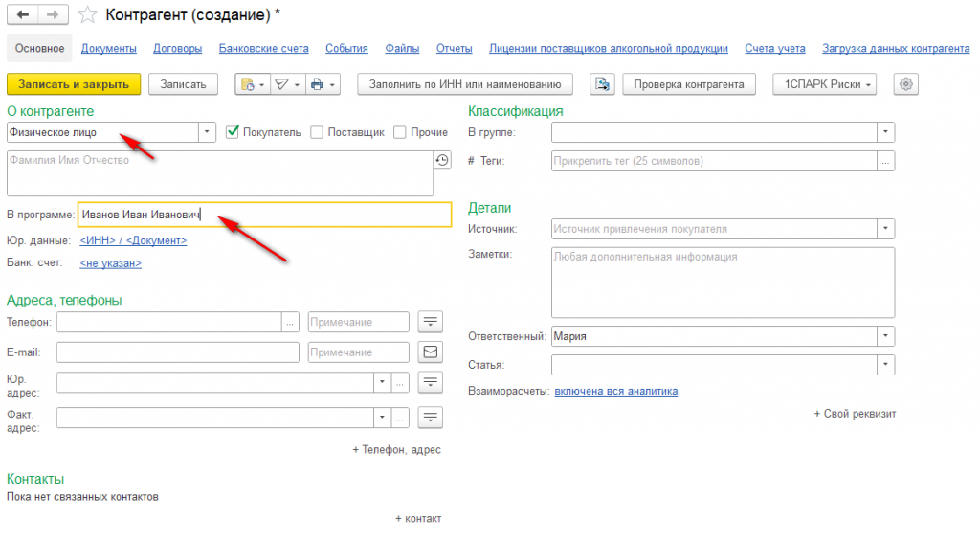Enable the Прочие checkbox
980x545 pixels.
[400, 132]
